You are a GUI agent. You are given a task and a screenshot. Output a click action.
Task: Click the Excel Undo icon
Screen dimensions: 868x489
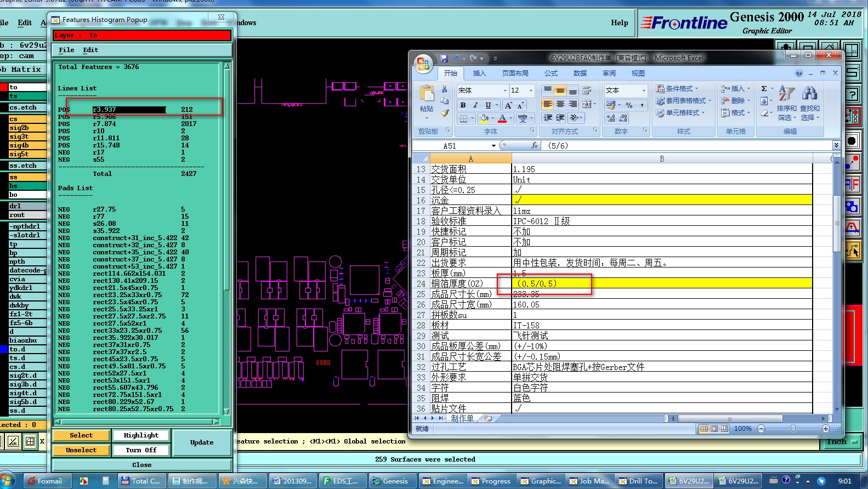tap(456, 58)
